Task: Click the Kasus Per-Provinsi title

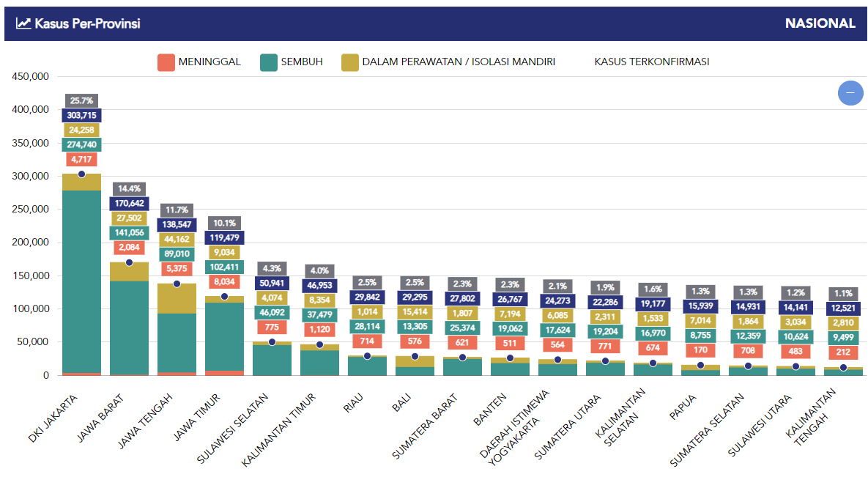Action: pos(87,23)
